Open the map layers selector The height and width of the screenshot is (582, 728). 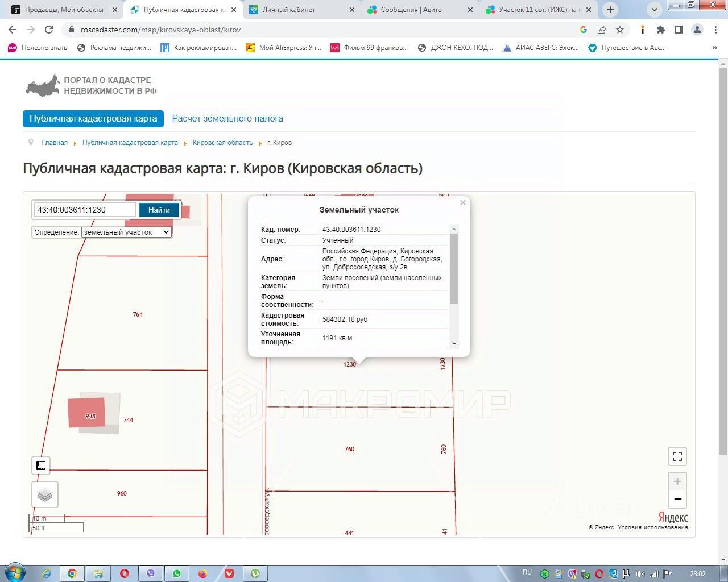pos(45,494)
